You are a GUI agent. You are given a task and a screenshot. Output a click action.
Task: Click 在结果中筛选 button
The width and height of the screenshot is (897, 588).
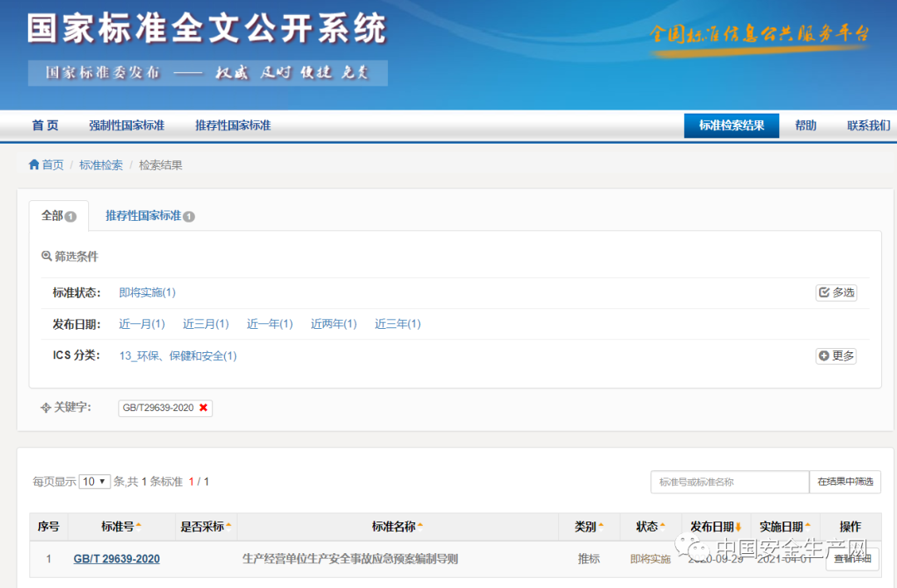coord(845,482)
